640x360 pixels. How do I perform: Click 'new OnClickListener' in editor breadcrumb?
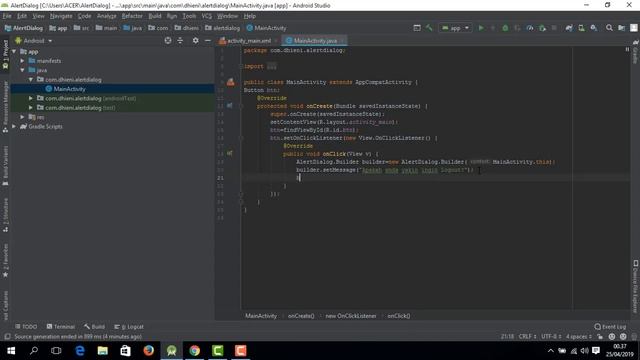point(351,316)
